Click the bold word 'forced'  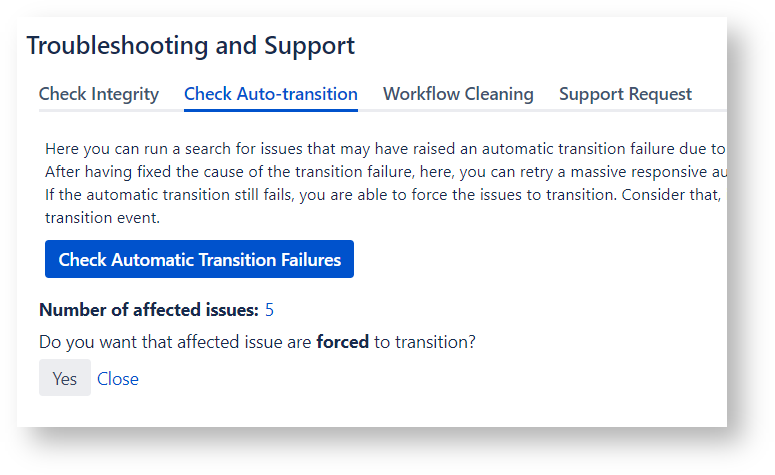tap(342, 342)
